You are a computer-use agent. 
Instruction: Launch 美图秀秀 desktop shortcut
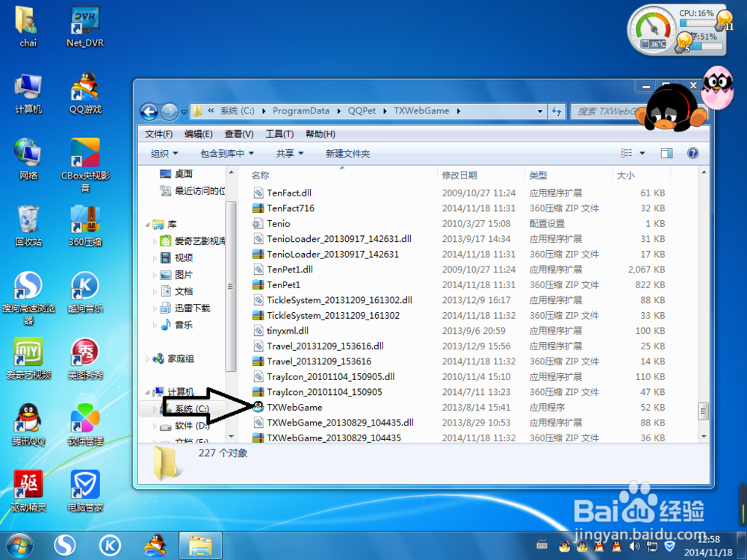coord(85,358)
